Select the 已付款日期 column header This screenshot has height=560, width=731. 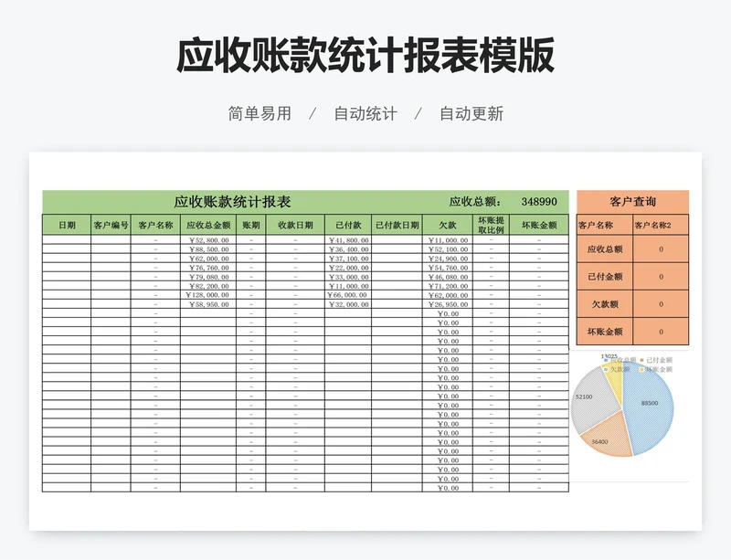(x=397, y=225)
